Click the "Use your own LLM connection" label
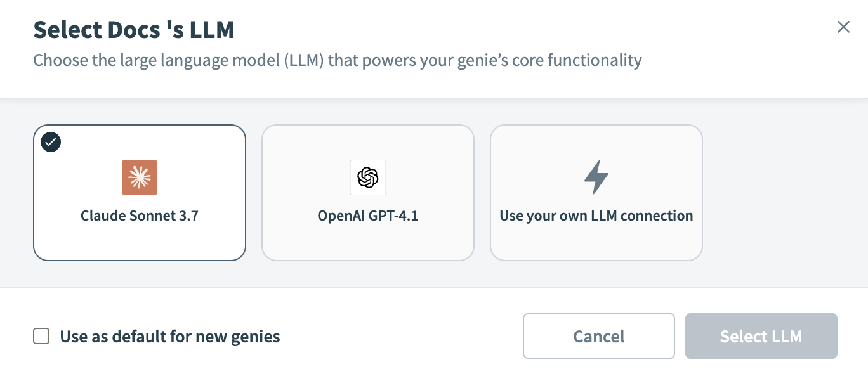The width and height of the screenshot is (868, 374). 596,216
